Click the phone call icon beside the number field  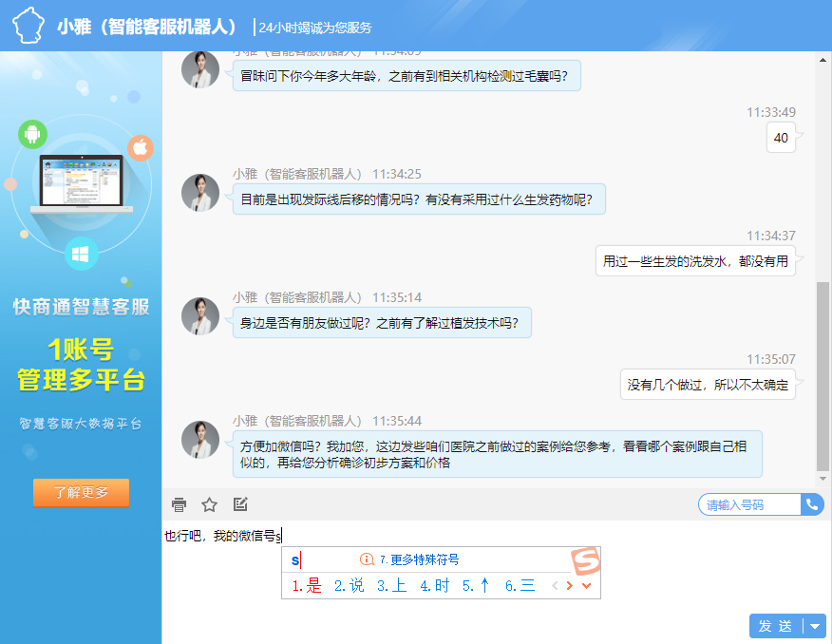(x=812, y=504)
